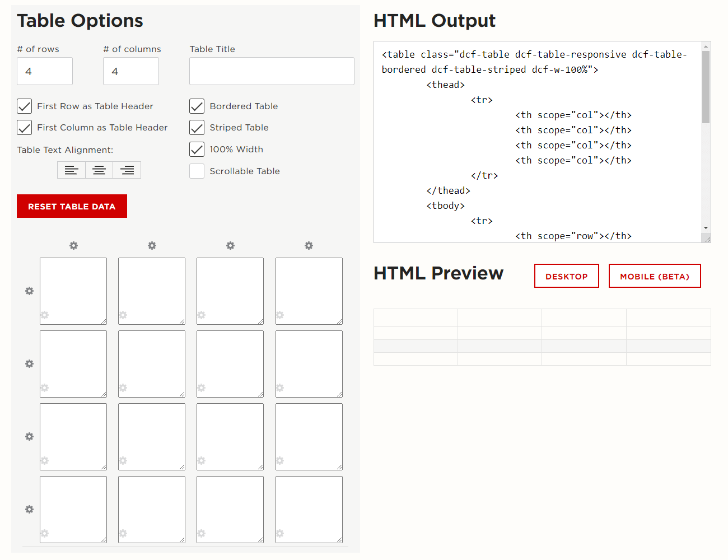The width and height of the screenshot is (728, 560).
Task: Open gear settings beside third row
Action: (x=30, y=437)
